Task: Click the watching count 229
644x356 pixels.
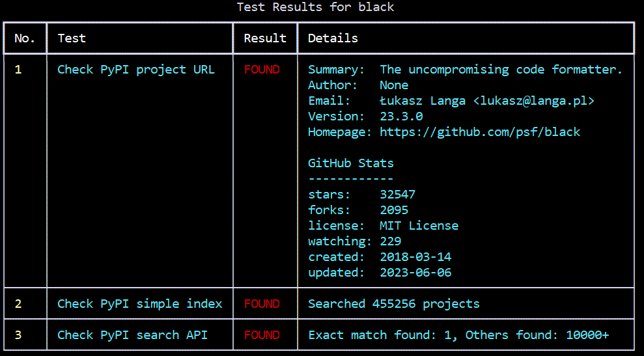Action: (x=390, y=241)
